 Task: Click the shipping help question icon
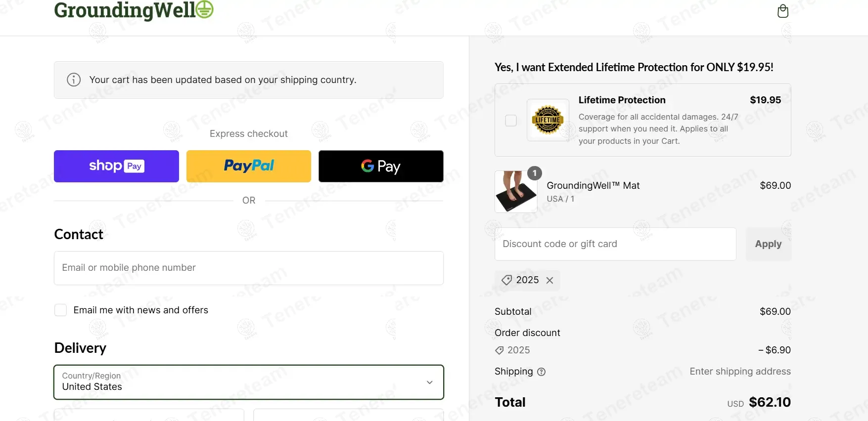coord(541,372)
